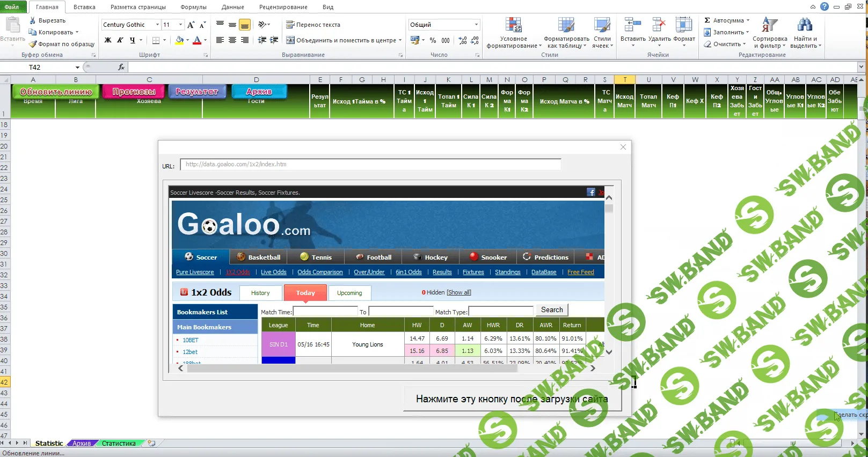Viewport: 868px width, 457px height.
Task: Click the URL input field
Action: pos(370,164)
